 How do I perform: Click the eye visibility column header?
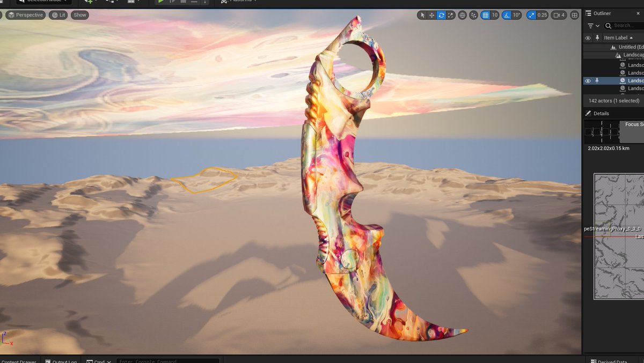click(x=588, y=38)
